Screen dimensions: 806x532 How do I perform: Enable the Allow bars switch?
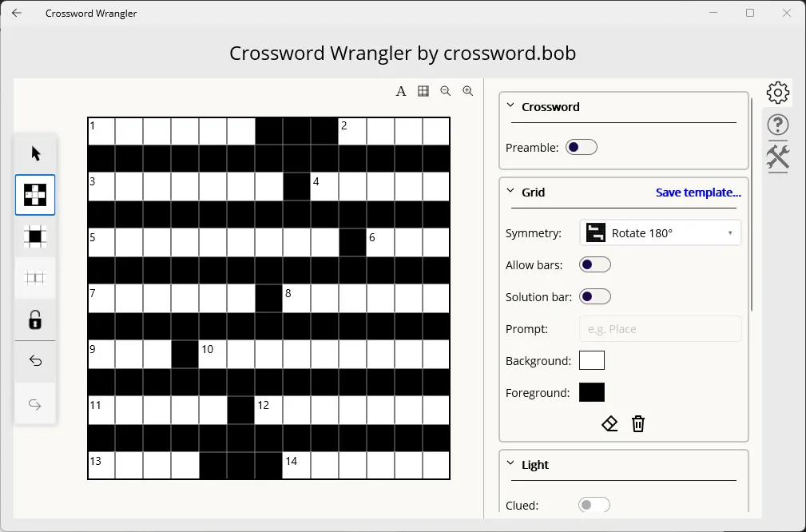click(x=595, y=264)
